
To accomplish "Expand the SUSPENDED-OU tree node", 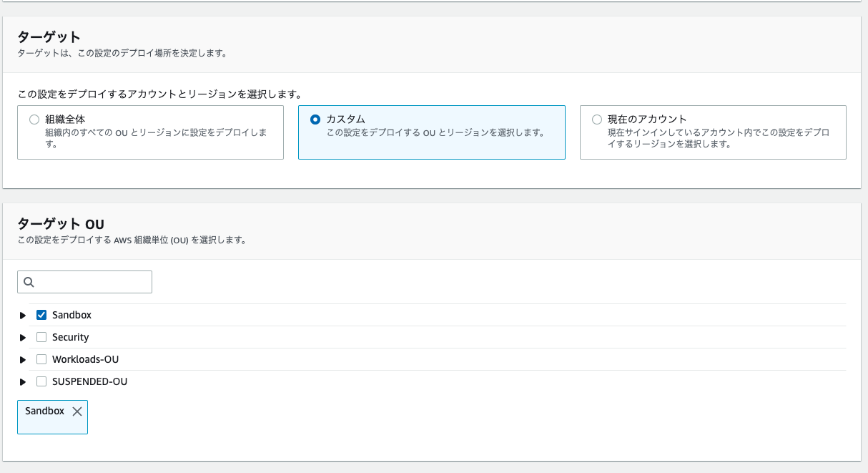I will 22,381.
